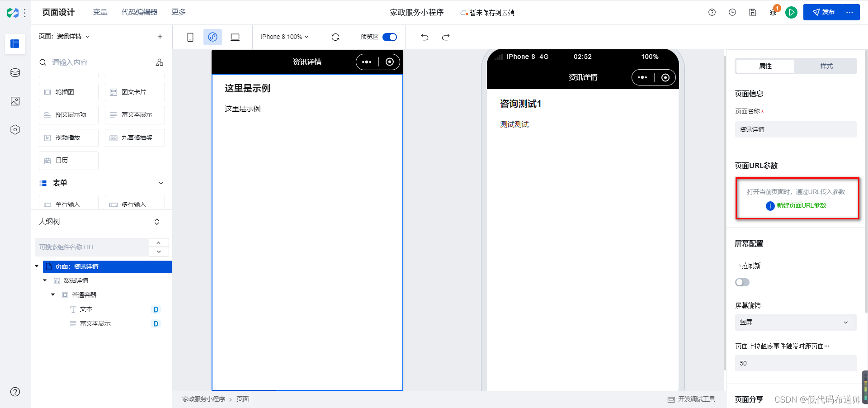Open version history clock icon
The image size is (868, 408).
coord(732,12)
